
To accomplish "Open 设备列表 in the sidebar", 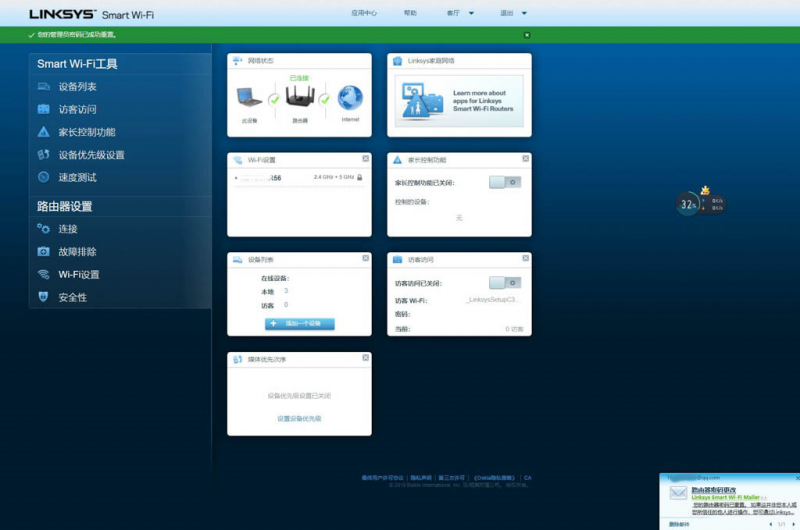I will point(77,87).
